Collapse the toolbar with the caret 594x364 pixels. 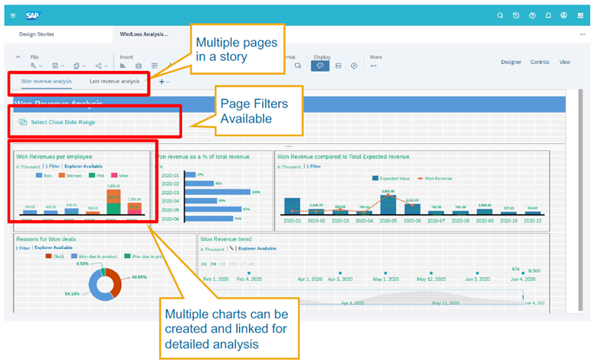click(x=18, y=57)
